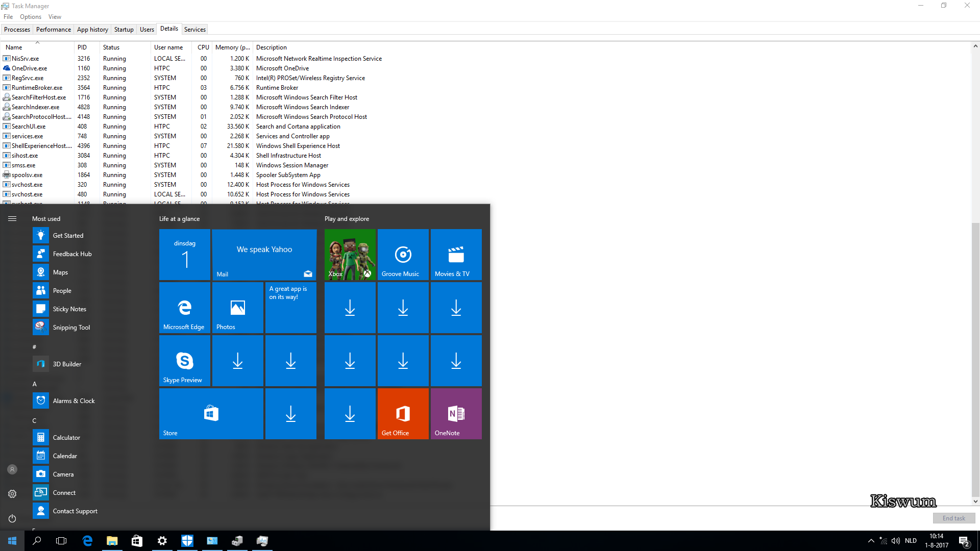980x551 pixels.
Task: Open Settings gear in Start menu
Action: pos(12,494)
